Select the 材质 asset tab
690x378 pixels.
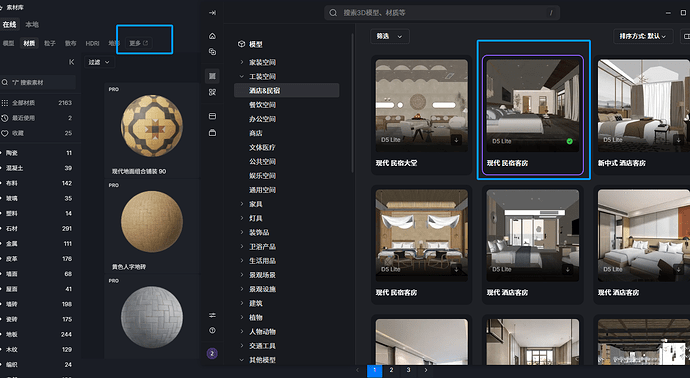29,43
